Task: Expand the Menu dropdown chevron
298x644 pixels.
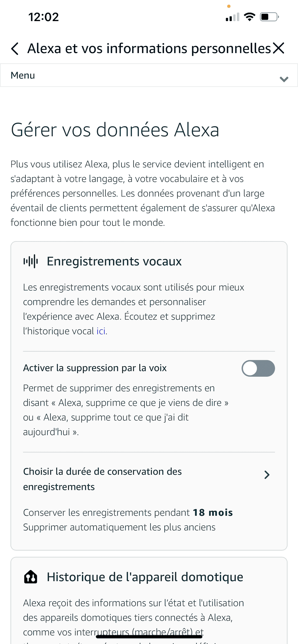Action: (x=284, y=79)
